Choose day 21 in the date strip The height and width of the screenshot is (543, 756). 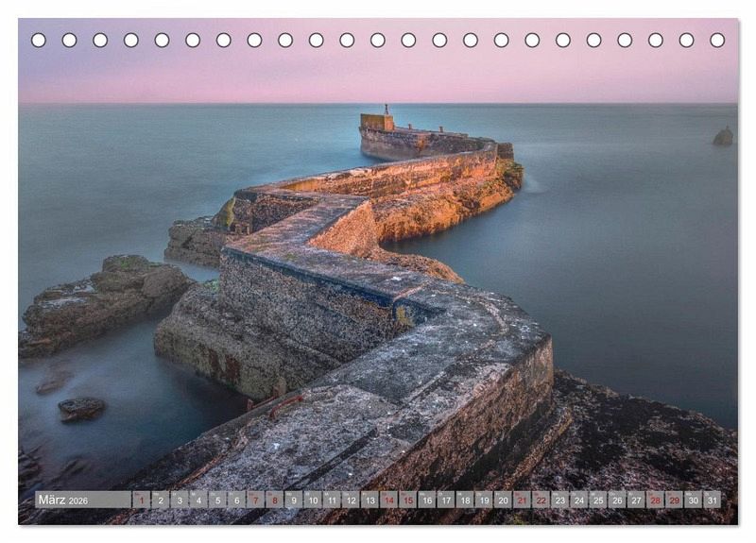[x=522, y=500]
